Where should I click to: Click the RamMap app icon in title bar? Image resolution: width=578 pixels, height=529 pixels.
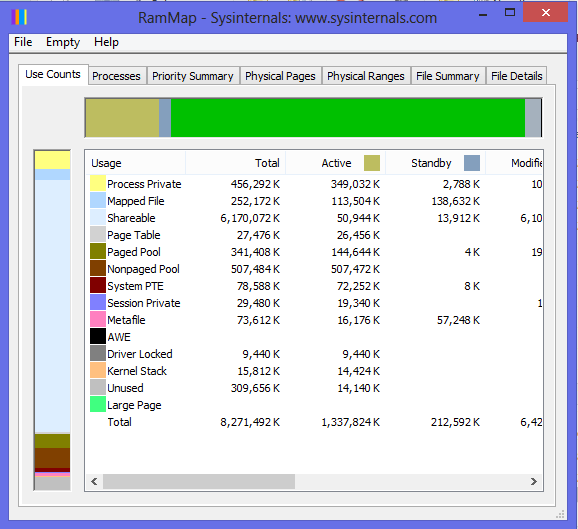coord(19,17)
